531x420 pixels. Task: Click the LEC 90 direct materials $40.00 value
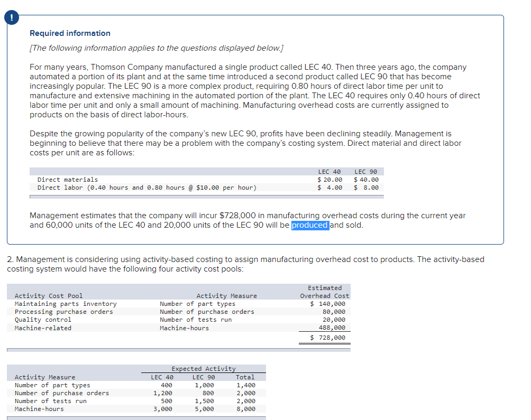(366, 180)
